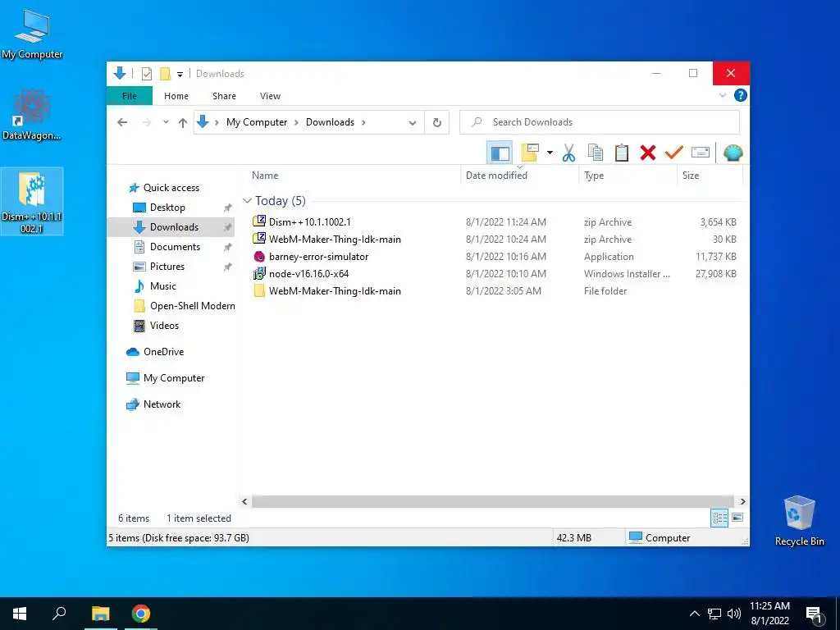Select the Recycle Bin desktop icon

point(799,520)
